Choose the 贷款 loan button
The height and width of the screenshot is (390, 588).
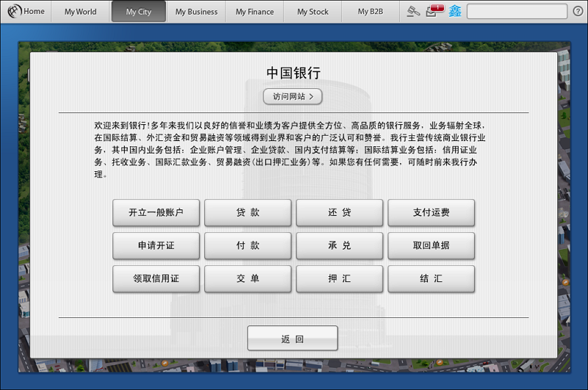[248, 213]
